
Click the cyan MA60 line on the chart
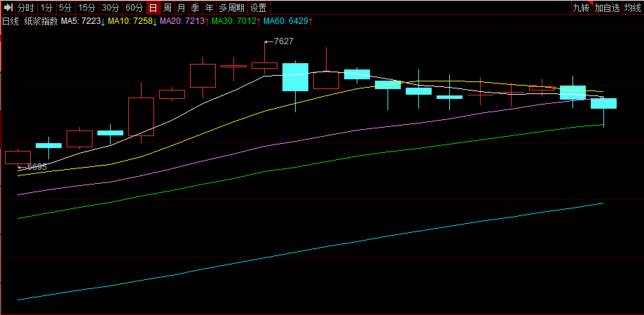(x=310, y=248)
